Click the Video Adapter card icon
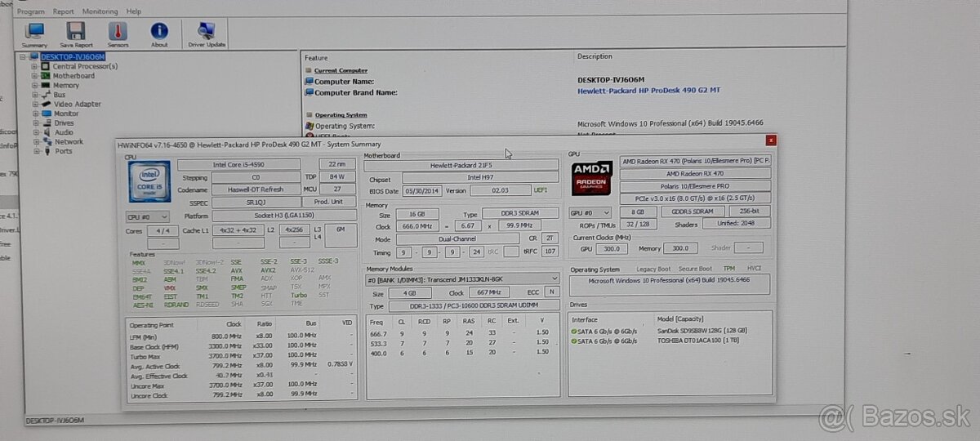The height and width of the screenshot is (441, 980). (x=47, y=104)
